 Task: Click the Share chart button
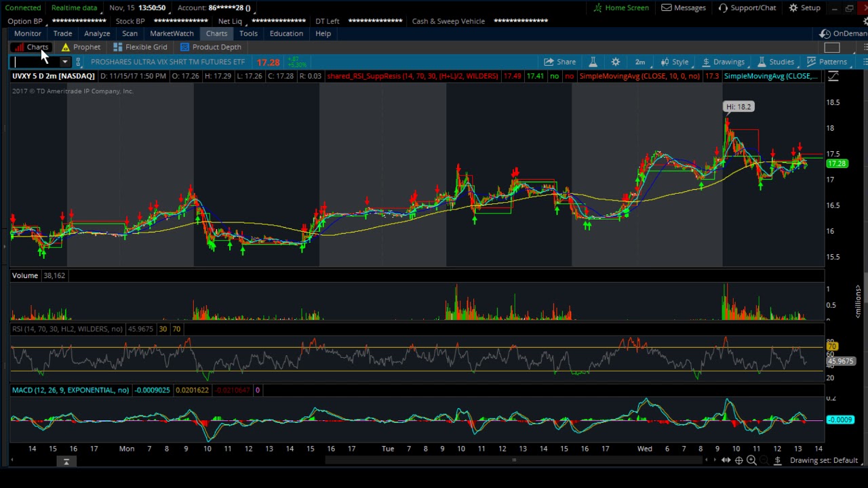click(x=559, y=62)
